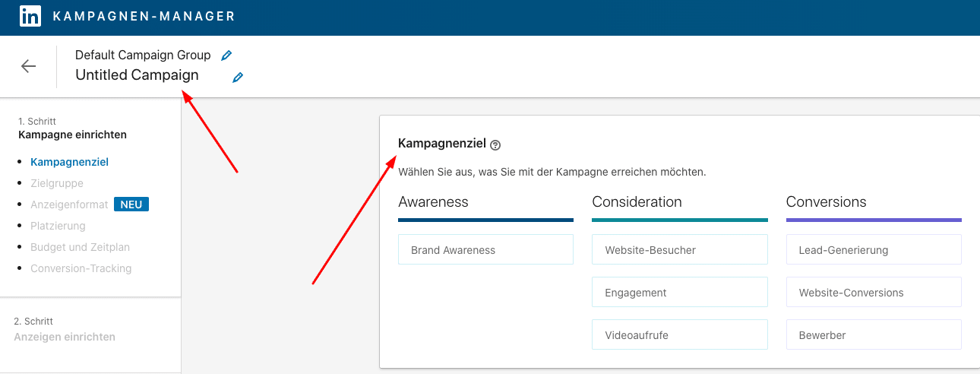Go back using the left arrow
This screenshot has width=980, height=374.
pos(28,66)
